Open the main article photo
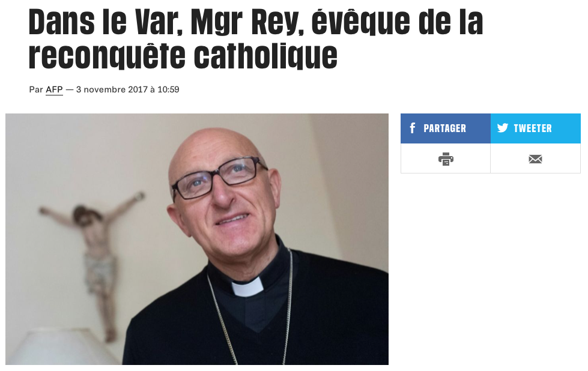The width and height of the screenshot is (588, 371). pos(197,239)
